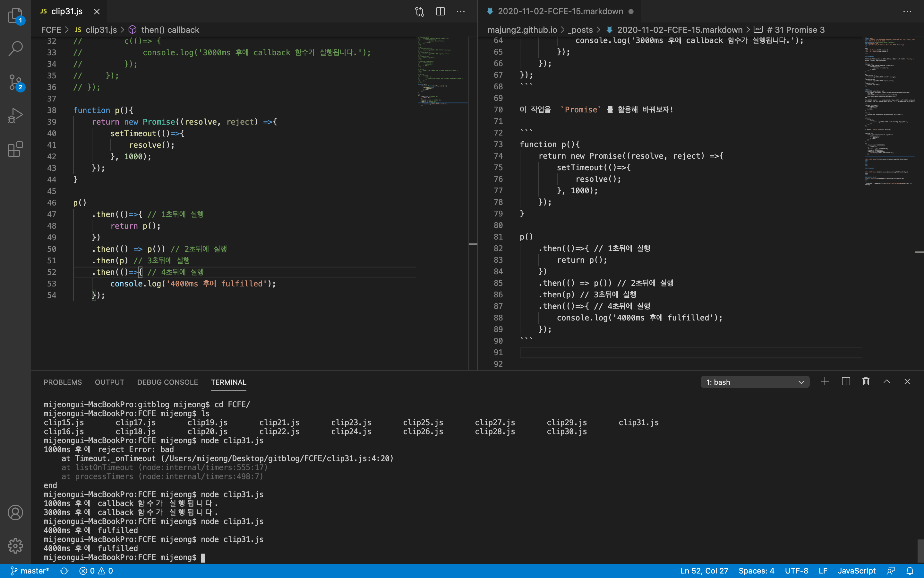Close the terminal panel

907,381
